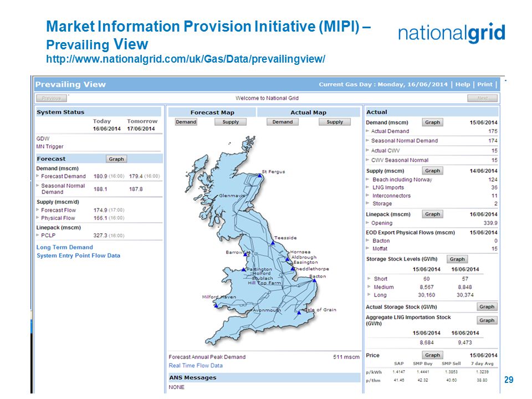
Task: Click the Teesside terminal marker on map
Action: point(273,243)
